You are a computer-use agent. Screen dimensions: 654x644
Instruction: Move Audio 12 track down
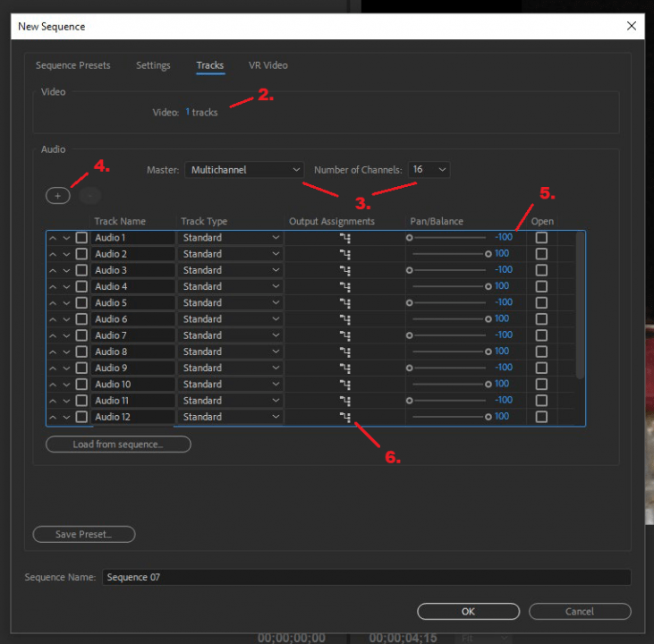tap(66, 417)
